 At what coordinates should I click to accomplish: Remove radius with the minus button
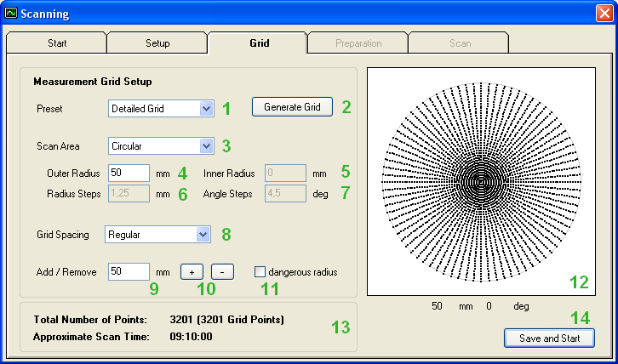(222, 272)
